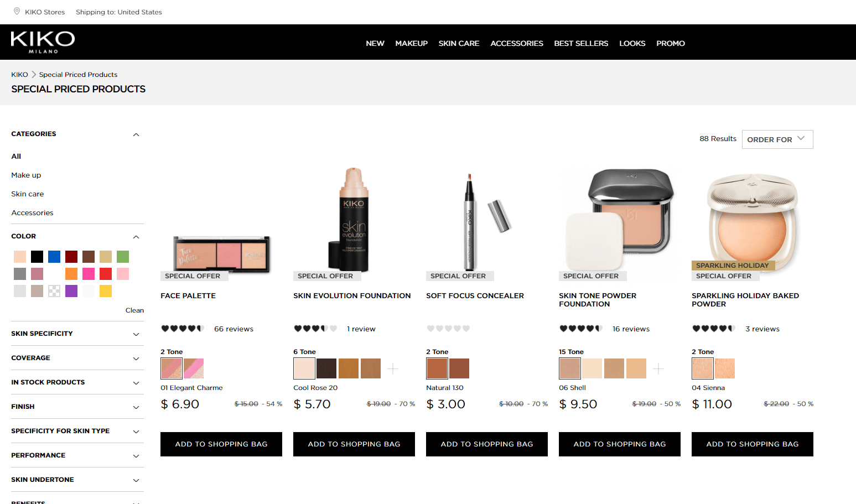Click the Skin Tone Powder Foundation rating hearts

pyautogui.click(x=581, y=329)
